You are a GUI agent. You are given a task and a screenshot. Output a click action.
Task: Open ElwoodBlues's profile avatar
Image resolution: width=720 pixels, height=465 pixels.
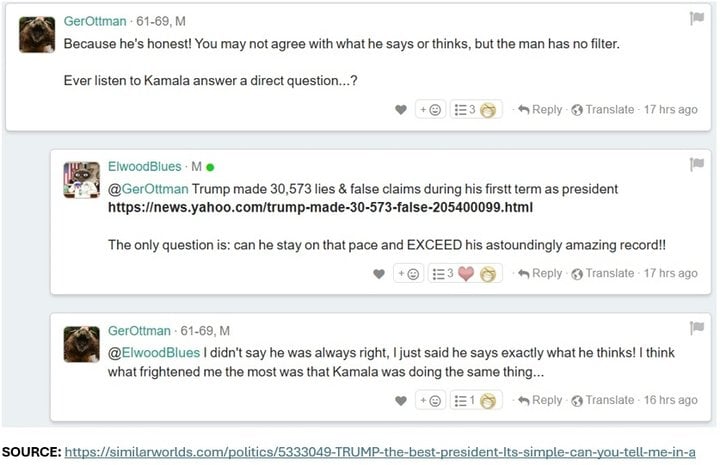coord(81,180)
